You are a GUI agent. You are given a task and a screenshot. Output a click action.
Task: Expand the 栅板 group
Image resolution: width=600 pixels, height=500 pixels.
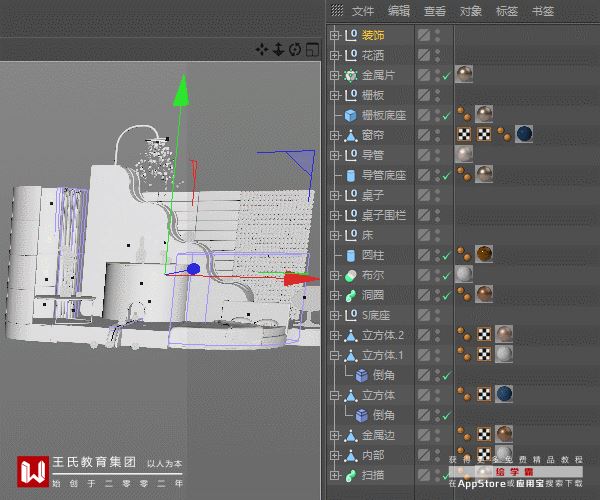(x=335, y=95)
